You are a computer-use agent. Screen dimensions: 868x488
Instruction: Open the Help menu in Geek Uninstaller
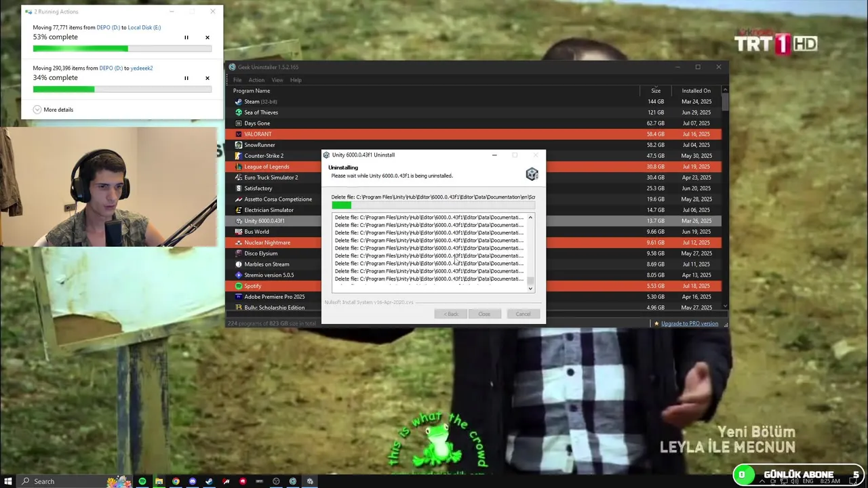pyautogui.click(x=296, y=80)
